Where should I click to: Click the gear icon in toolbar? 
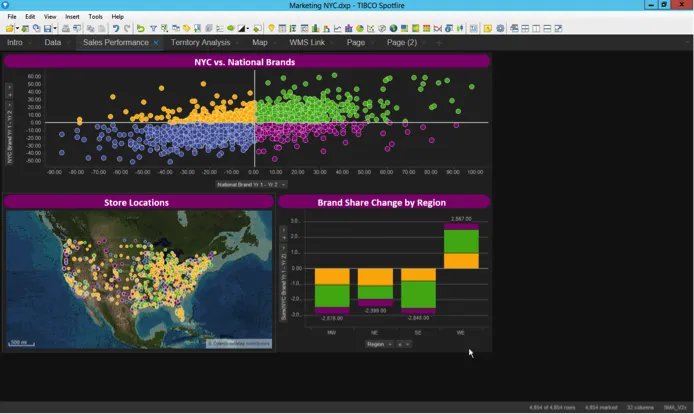500,28
